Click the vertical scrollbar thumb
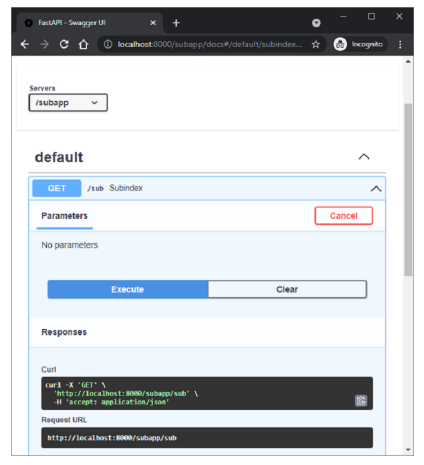This screenshot has height=465, width=424. pyautogui.click(x=408, y=189)
